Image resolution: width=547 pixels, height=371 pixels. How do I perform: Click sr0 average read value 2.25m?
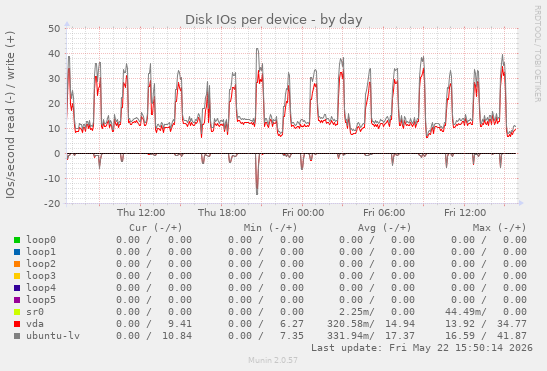[x=354, y=312]
